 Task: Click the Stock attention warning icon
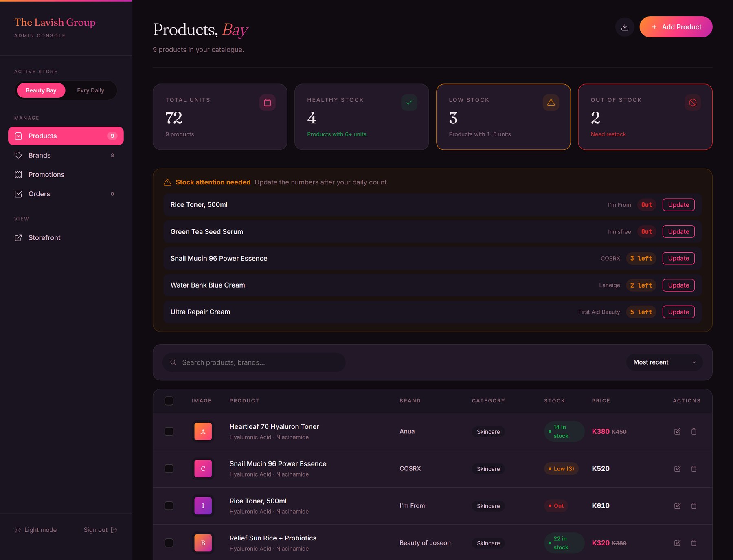[167, 182]
